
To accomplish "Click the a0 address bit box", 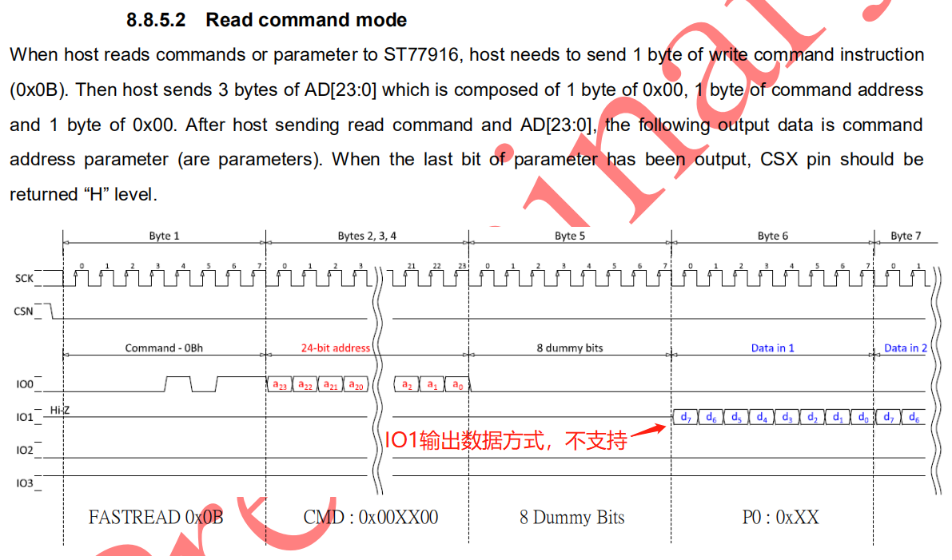I will (x=456, y=385).
